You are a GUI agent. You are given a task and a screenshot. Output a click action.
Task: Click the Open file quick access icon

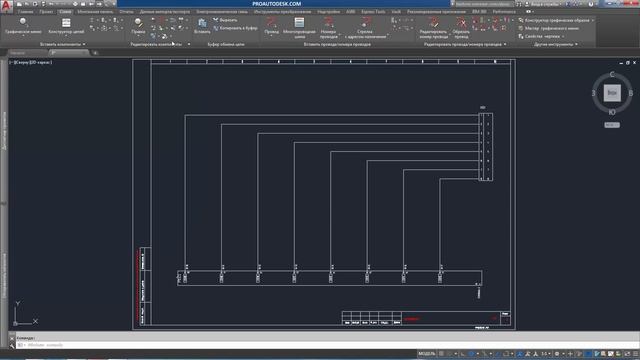pyautogui.click(x=27, y=4)
